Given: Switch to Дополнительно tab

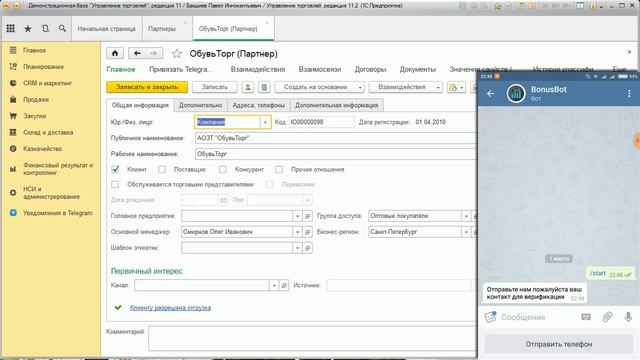Looking at the screenshot, I should point(200,105).
